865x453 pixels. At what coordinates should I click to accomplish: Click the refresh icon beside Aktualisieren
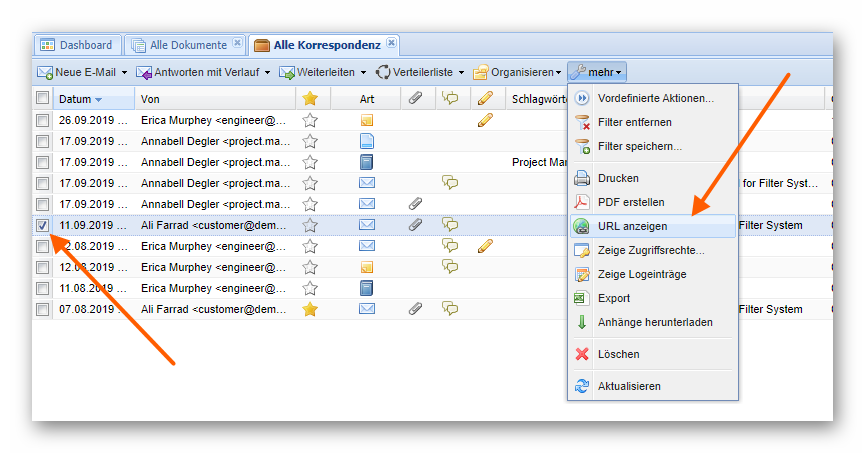(x=582, y=386)
